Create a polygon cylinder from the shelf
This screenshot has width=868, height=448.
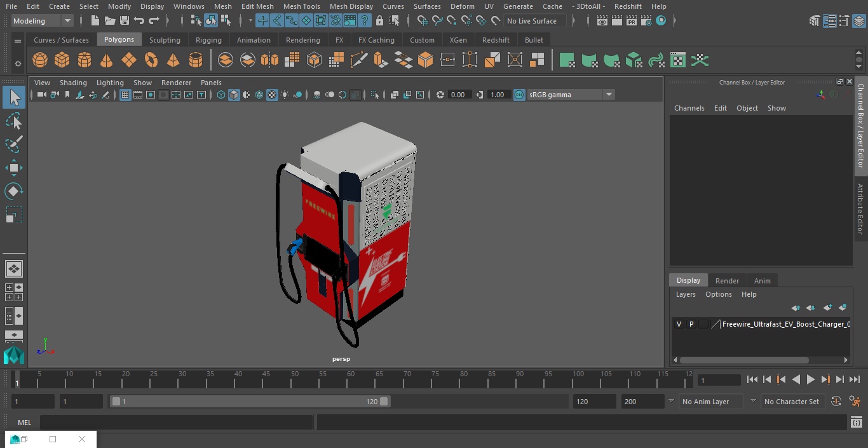(85, 60)
